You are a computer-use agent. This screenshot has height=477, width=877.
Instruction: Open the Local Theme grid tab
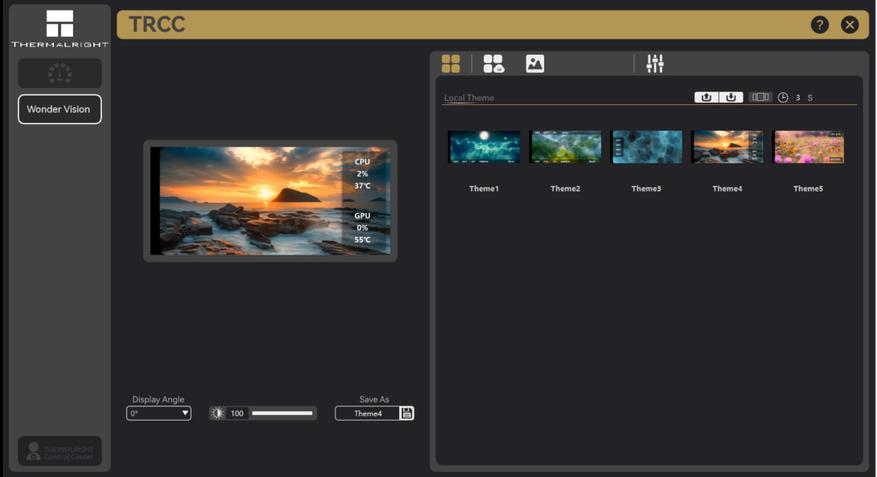pyautogui.click(x=451, y=64)
